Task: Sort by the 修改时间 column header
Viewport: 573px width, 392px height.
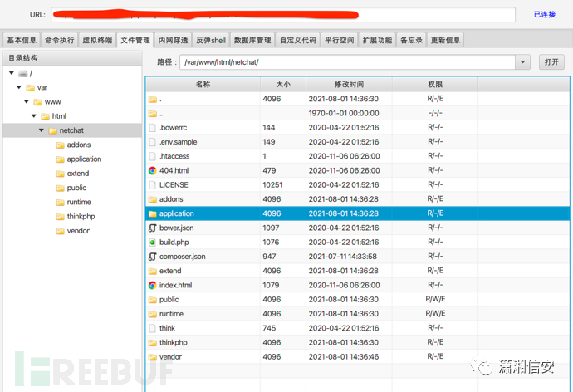Action: [x=349, y=85]
